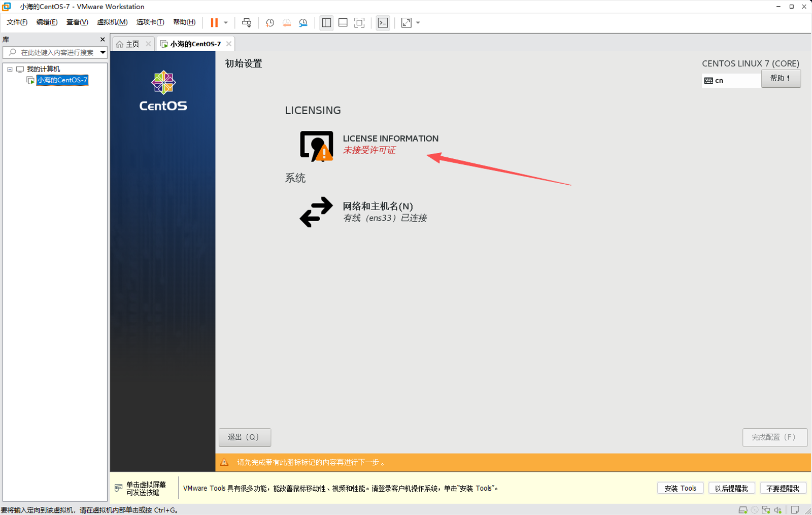
Task: Open LICENSE INFORMATION license icon
Action: [317, 146]
